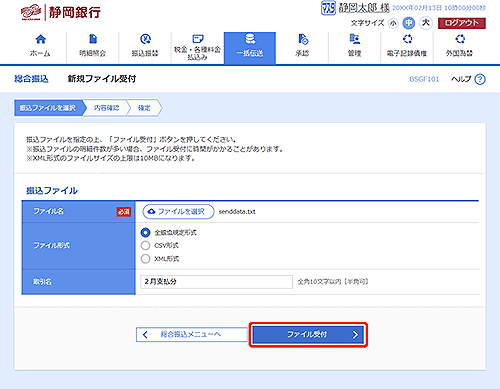Open the 税金・各種料金払込み icon
500x389 pixels.
[x=198, y=39]
